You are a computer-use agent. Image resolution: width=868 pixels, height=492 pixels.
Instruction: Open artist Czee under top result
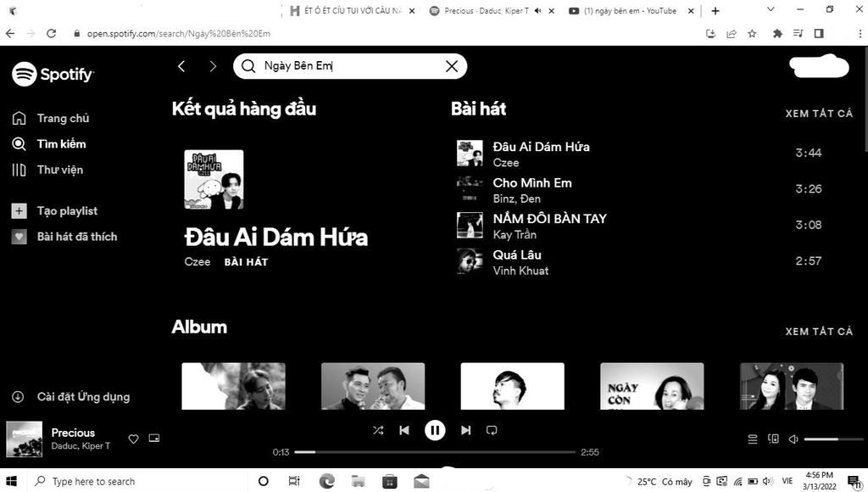[x=197, y=261]
